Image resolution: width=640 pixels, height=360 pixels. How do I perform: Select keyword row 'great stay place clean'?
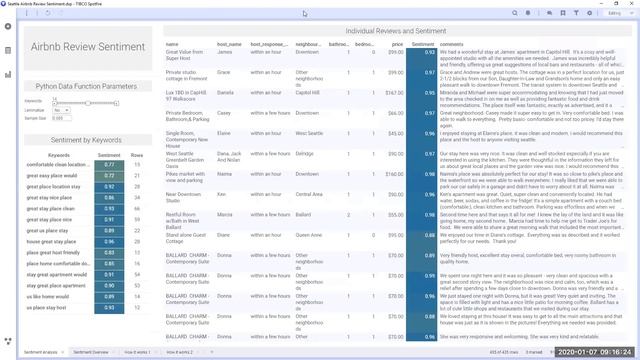[51, 209]
